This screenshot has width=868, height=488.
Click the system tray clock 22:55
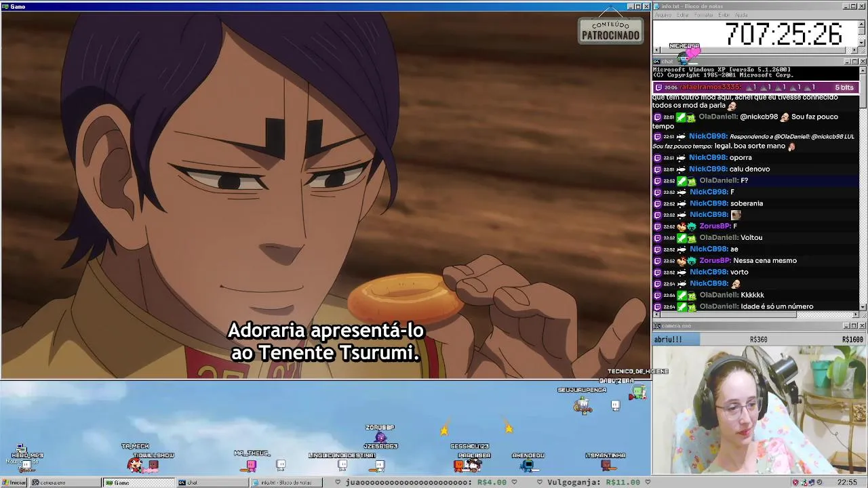click(x=847, y=483)
